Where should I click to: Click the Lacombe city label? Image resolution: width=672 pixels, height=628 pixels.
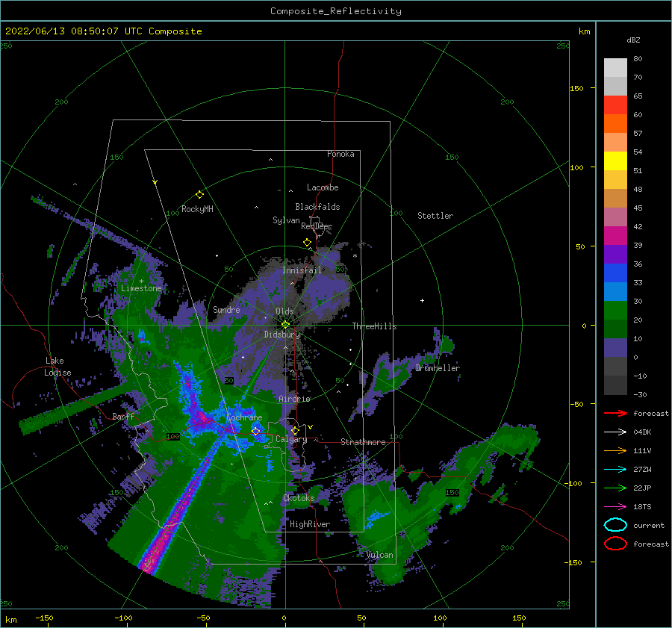tap(323, 187)
